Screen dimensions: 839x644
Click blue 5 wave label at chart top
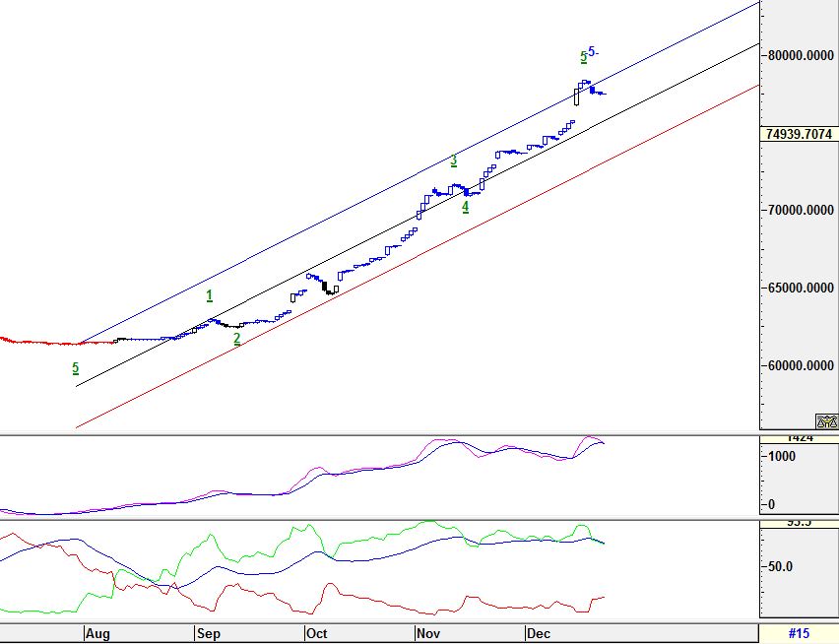(593, 52)
